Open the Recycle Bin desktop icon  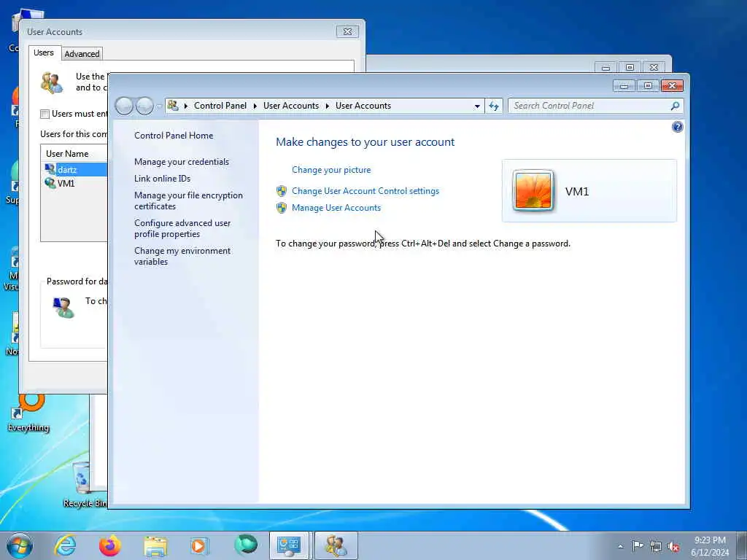[x=84, y=484]
